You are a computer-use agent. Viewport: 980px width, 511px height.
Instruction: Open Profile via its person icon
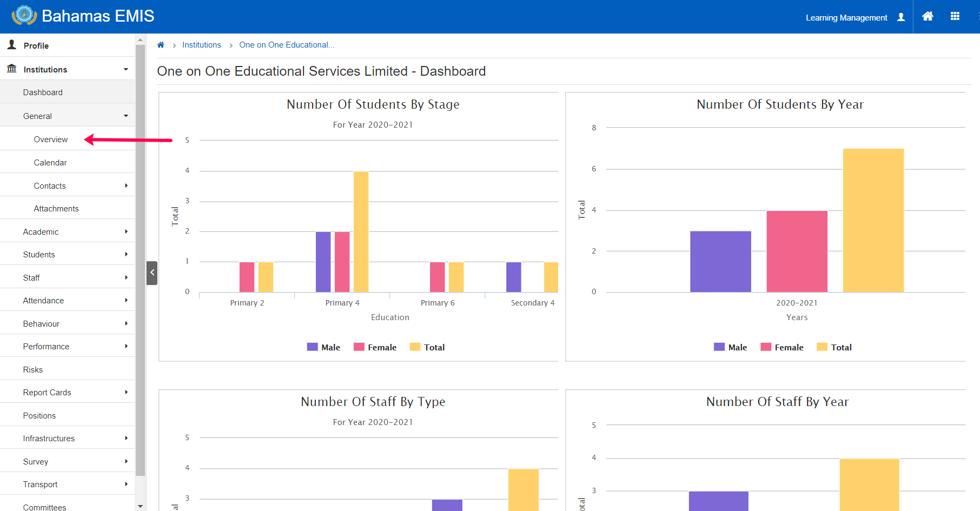pyautogui.click(x=12, y=45)
